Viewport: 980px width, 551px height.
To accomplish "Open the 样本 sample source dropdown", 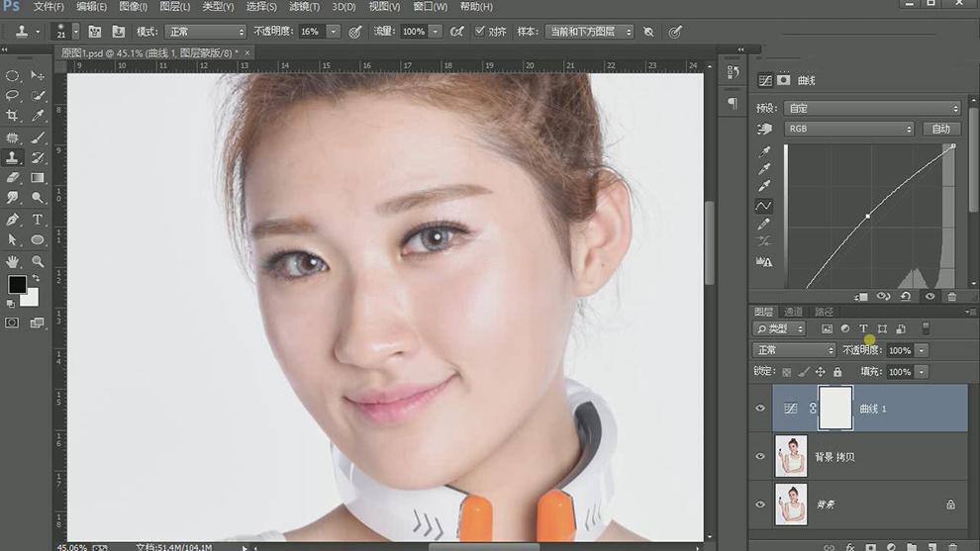I will click(x=588, y=32).
